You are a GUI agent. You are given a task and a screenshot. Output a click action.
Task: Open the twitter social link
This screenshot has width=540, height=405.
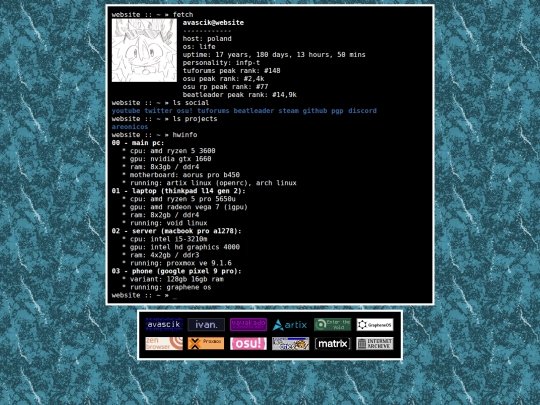(x=158, y=111)
